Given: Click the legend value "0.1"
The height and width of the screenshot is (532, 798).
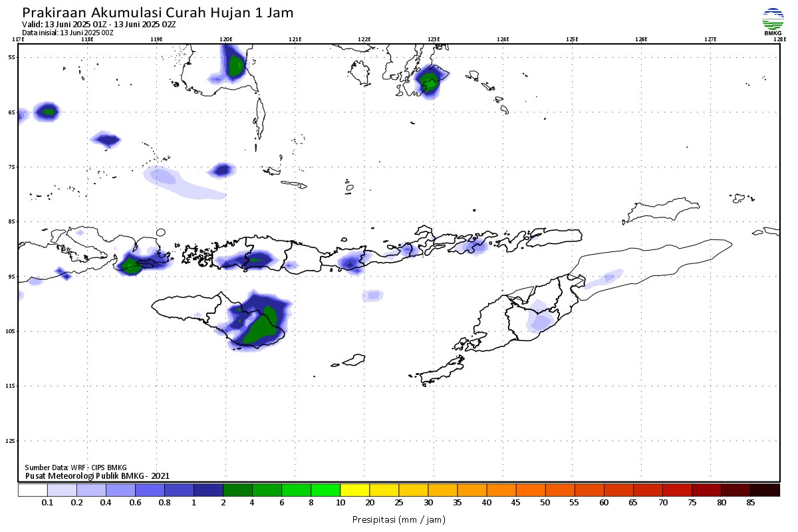Looking at the screenshot, I should click(48, 503).
